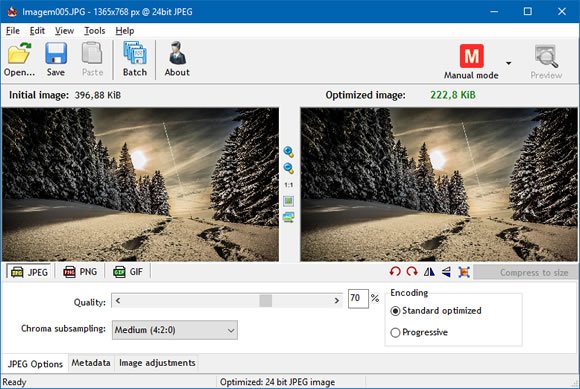Image resolution: width=580 pixels, height=389 pixels.
Task: Click the 396,88 KiB initial size value
Action: click(x=98, y=95)
